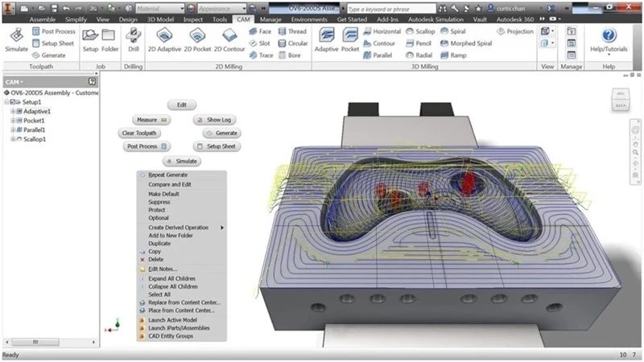Select the Morphed Spiral strategy
The height and width of the screenshot is (362, 644).
tap(466, 43)
